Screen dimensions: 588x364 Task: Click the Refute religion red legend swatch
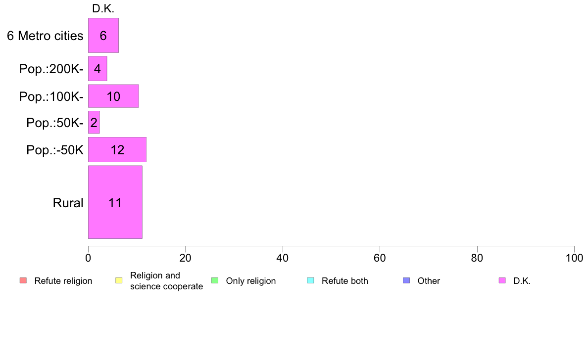coord(23,280)
